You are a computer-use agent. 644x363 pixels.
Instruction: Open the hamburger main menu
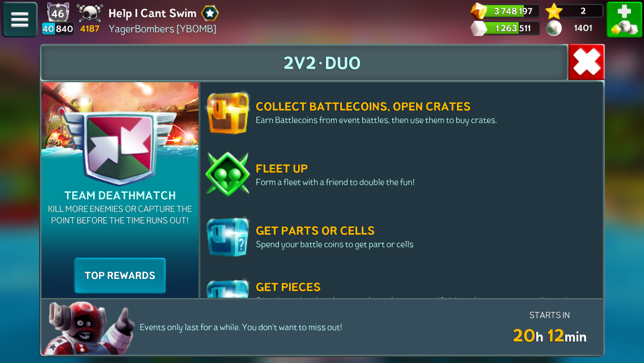[20, 19]
